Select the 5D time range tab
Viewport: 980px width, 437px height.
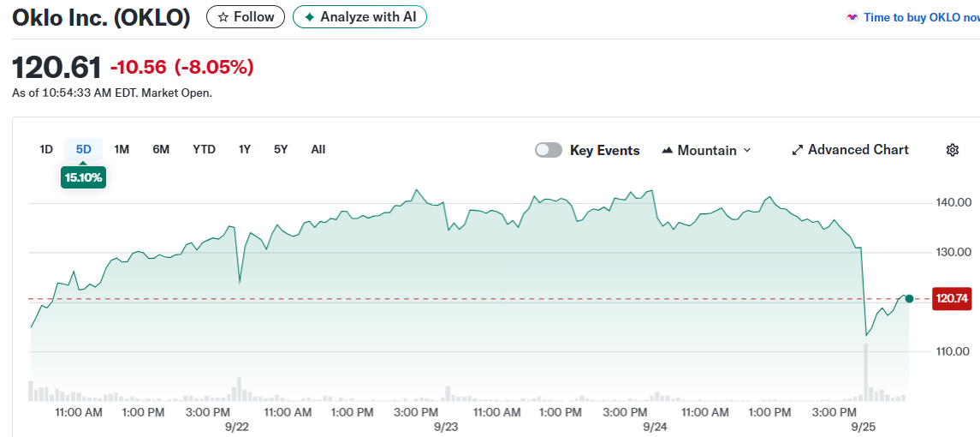(x=84, y=150)
